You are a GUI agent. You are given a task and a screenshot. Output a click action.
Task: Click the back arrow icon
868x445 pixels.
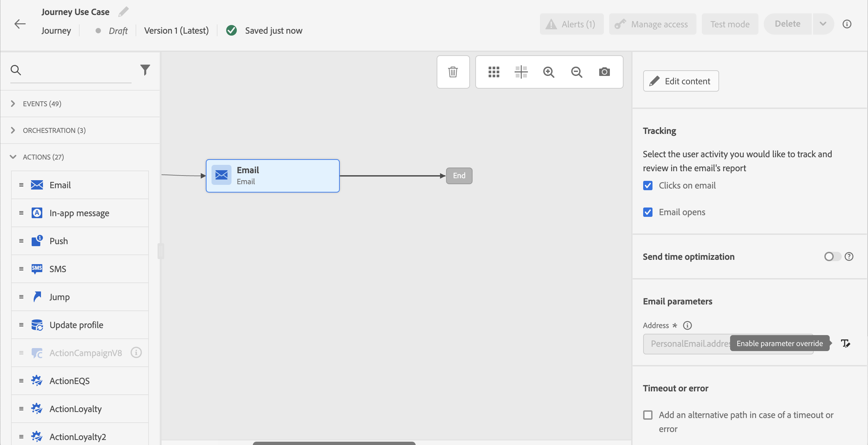coord(20,24)
